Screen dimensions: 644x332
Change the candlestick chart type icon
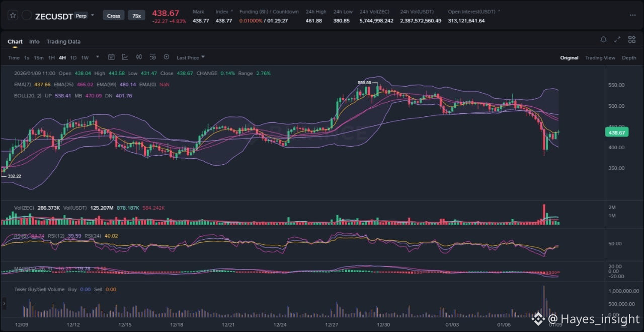click(x=139, y=57)
